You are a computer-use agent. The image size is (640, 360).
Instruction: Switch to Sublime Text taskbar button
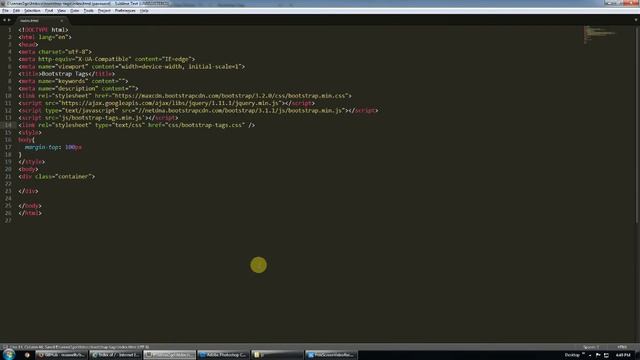pos(169,355)
